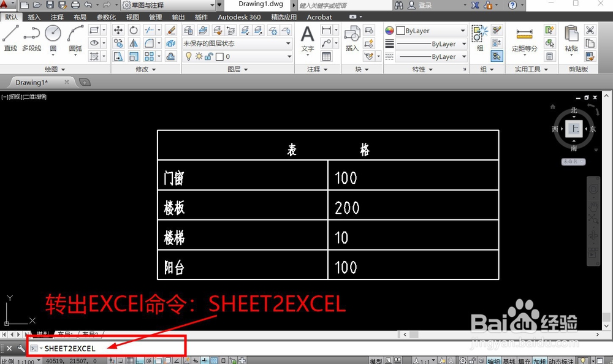This screenshot has height=364, width=613.
Task: Select the Arc (圆弧) tool
Action: pos(75,38)
